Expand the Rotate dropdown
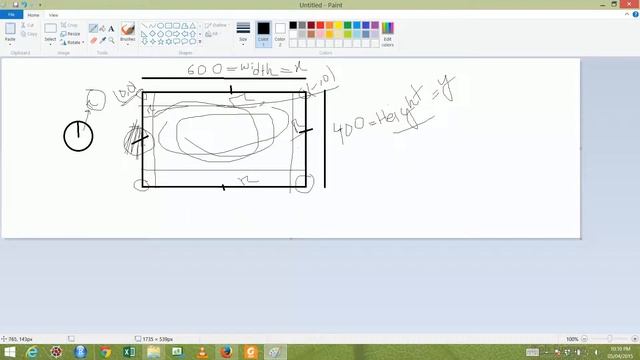This screenshot has width=640, height=360. (x=83, y=42)
